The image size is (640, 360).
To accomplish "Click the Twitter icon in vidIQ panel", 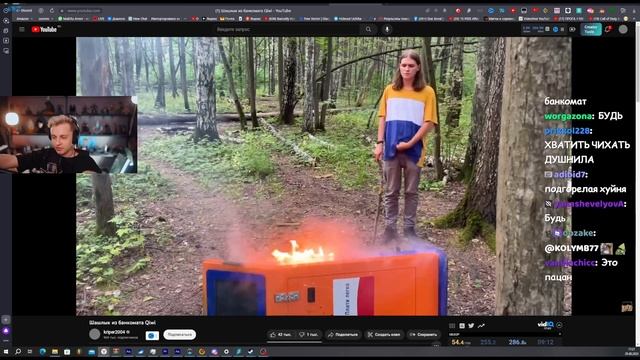I will 471,326.
